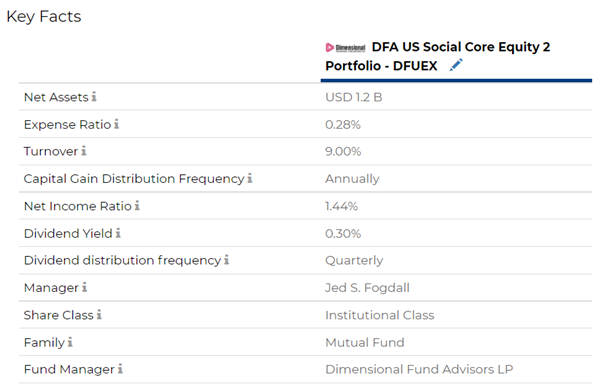Show the Family info icon
602x384 pixels.
click(70, 342)
